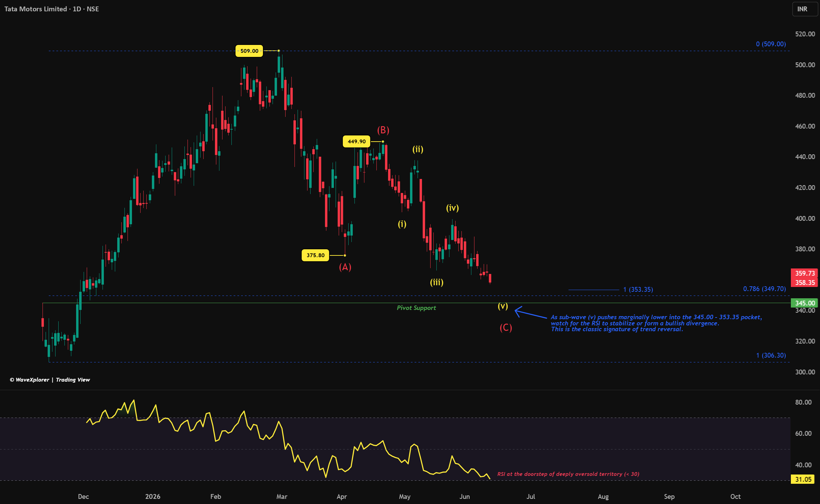
Task: Click the Pivot Support label
Action: [x=416, y=308]
